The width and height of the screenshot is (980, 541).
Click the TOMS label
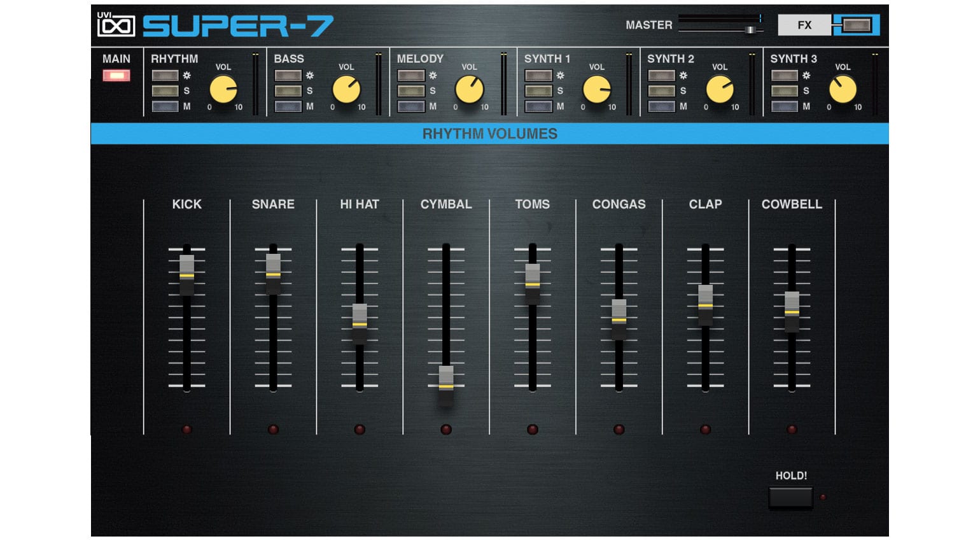(x=533, y=204)
